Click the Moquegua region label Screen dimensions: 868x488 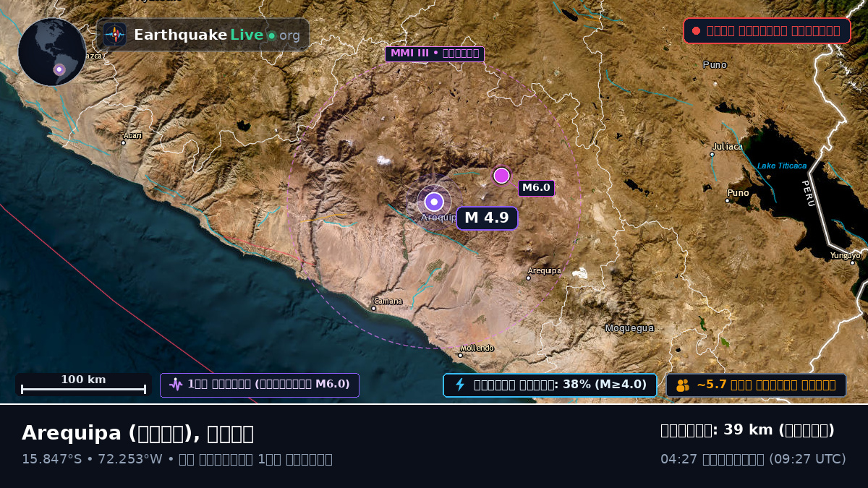629,328
